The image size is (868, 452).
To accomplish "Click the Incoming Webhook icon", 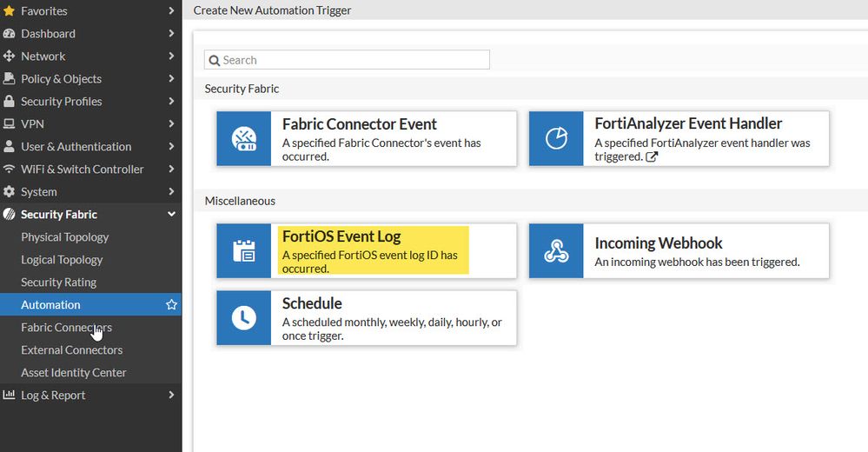I will tap(556, 251).
